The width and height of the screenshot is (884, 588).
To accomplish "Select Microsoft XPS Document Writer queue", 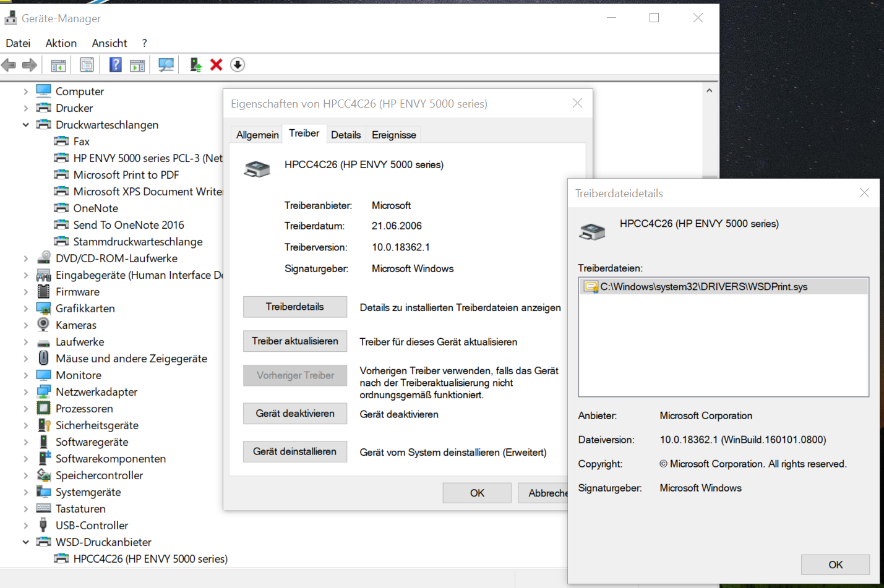I will [147, 192].
